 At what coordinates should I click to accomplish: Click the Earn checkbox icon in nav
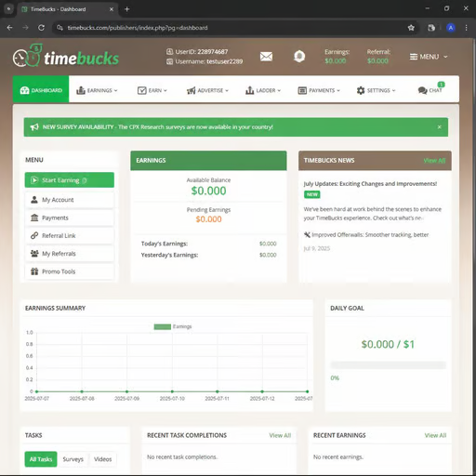click(x=141, y=90)
